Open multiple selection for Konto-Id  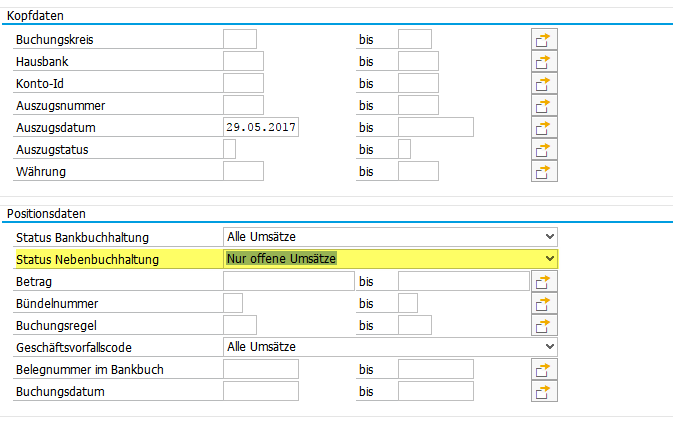click(x=543, y=84)
